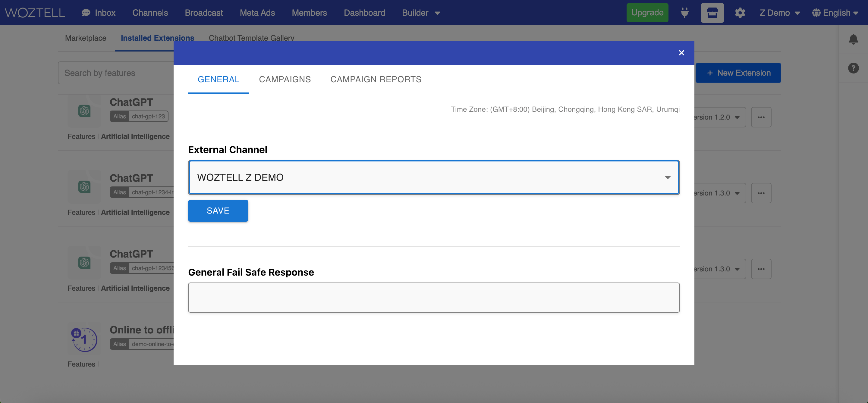The image size is (868, 403).
Task: Focus the General Fail Safe Response field
Action: pos(434,297)
